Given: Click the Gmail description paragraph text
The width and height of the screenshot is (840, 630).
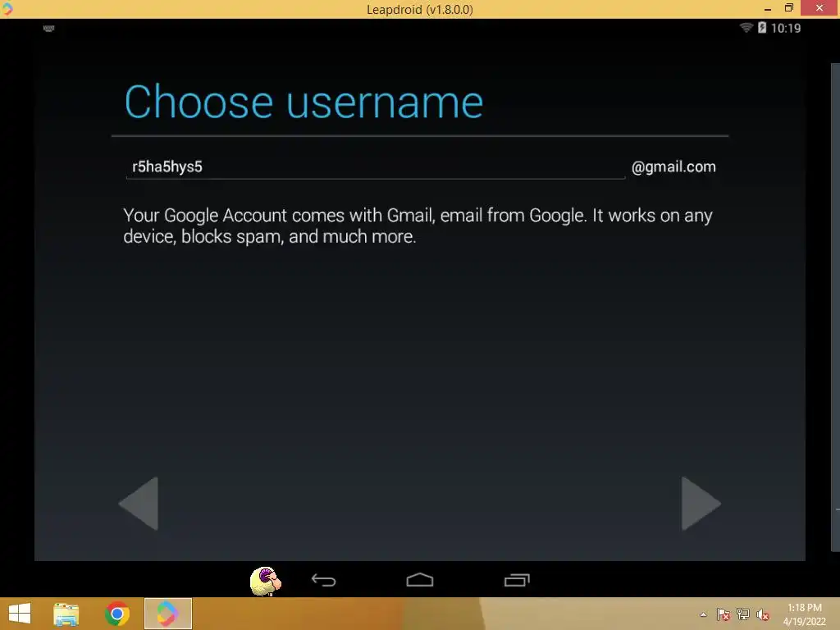Looking at the screenshot, I should 418,226.
